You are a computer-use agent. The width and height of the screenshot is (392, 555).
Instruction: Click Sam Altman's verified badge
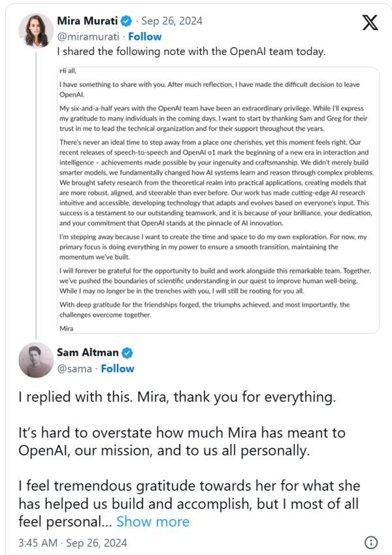[128, 353]
